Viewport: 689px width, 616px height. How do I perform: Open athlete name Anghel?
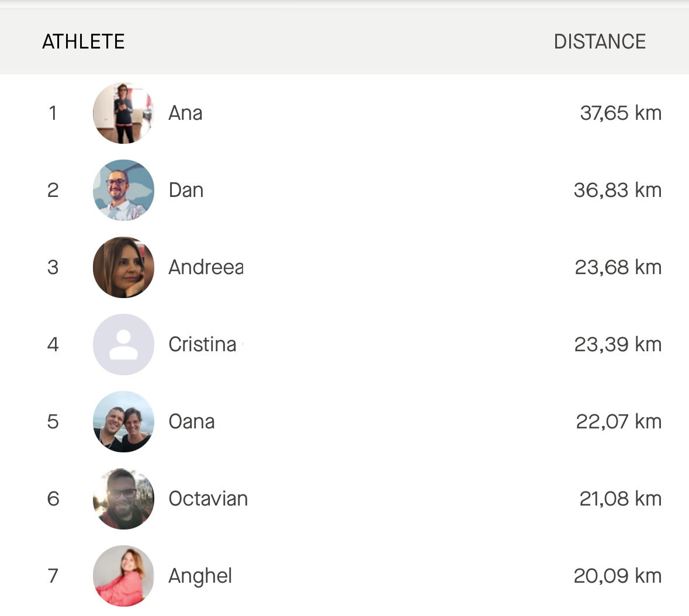pyautogui.click(x=200, y=576)
